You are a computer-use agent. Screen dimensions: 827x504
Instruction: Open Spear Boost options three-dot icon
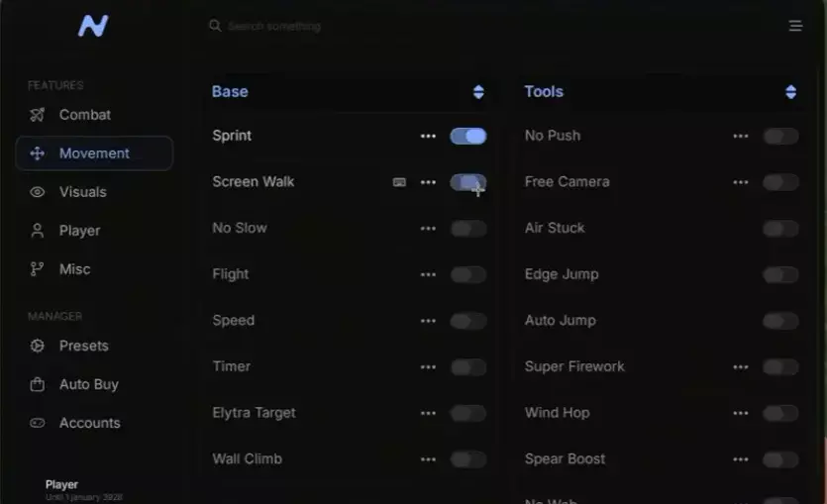[x=741, y=459]
